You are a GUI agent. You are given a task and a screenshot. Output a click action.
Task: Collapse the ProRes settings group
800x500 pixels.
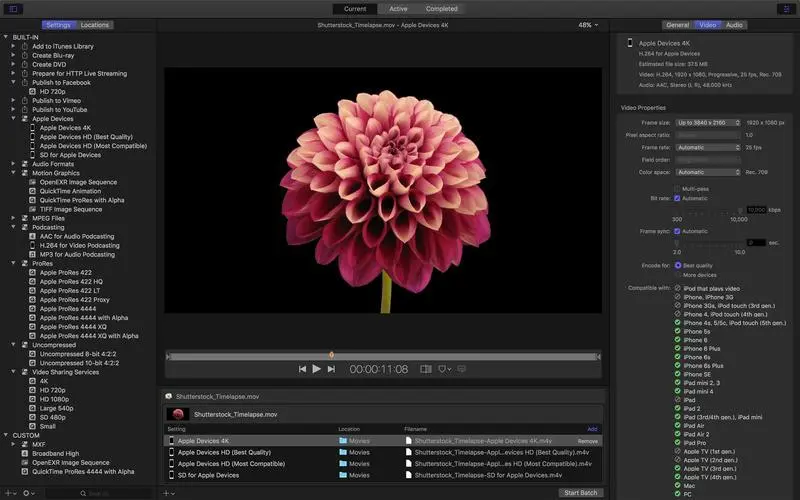[13, 263]
